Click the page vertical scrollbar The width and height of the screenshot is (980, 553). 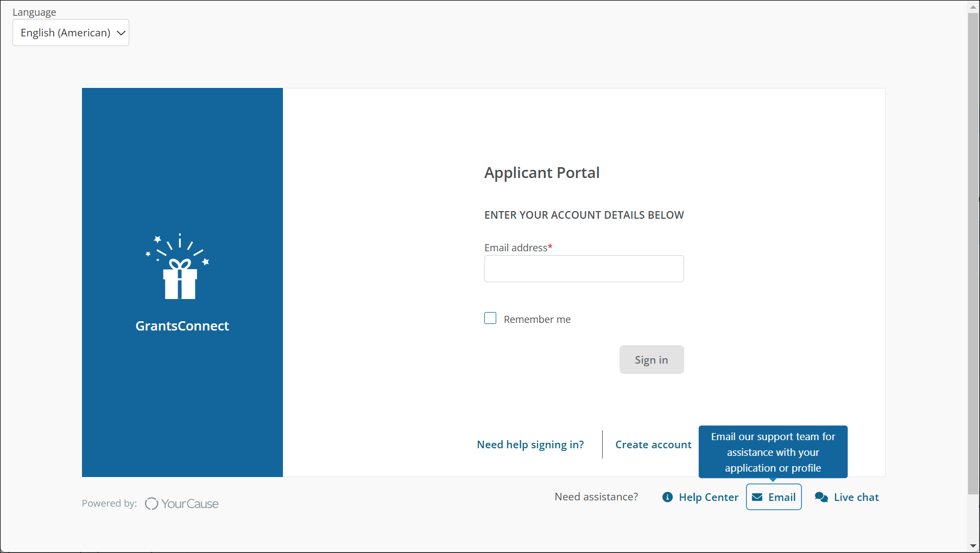tap(973, 254)
